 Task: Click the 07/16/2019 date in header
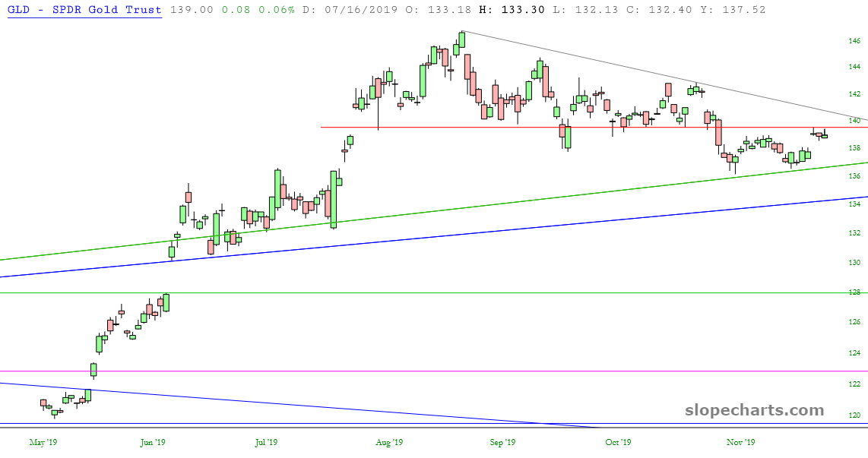(x=347, y=10)
